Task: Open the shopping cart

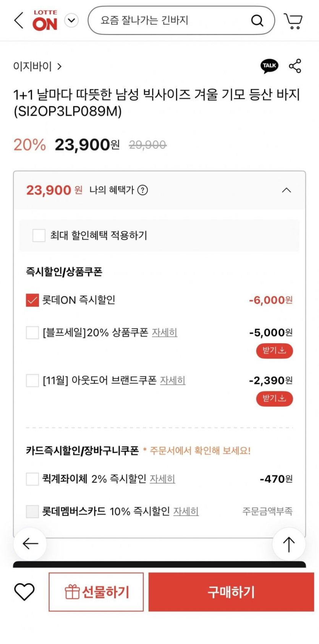Action: pyautogui.click(x=293, y=21)
